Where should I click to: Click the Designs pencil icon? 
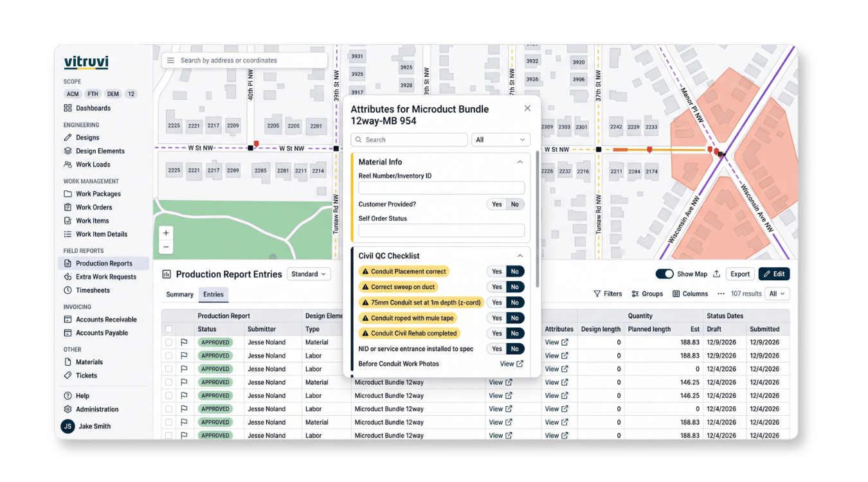(x=68, y=138)
